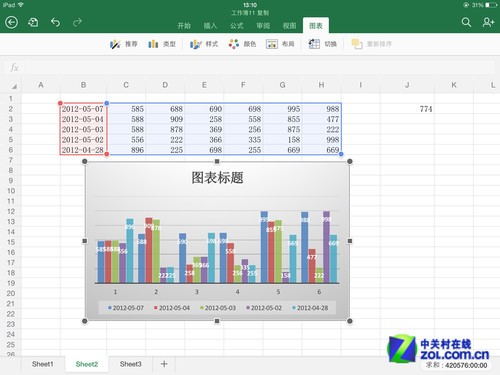Tap the chart's top middle resize handle
Image resolution: width=500 pixels, height=375 pixels.
(x=217, y=162)
